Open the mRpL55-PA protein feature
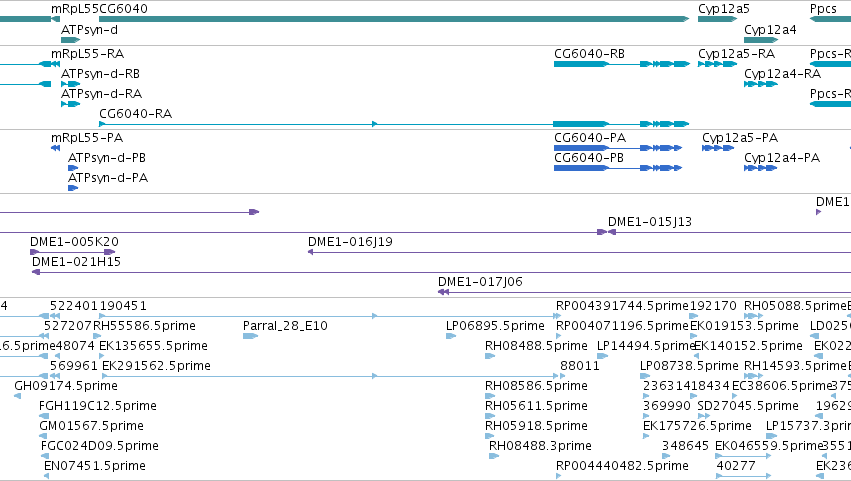 tap(55, 148)
